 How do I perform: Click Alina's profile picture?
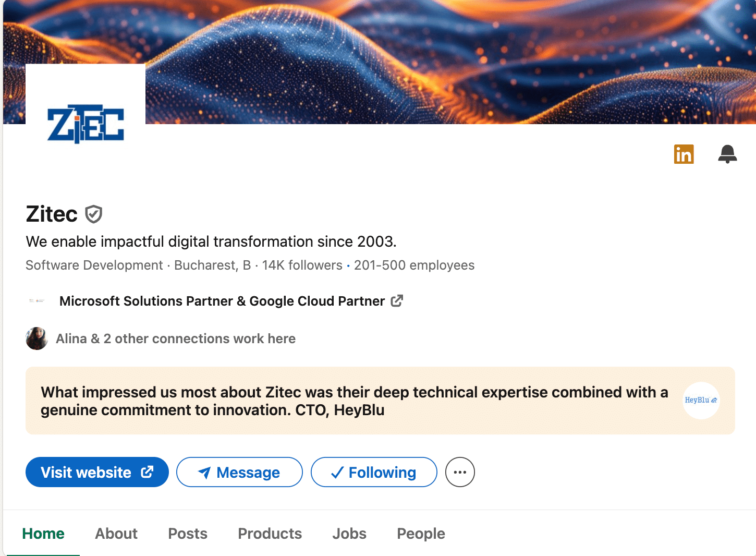[36, 339]
